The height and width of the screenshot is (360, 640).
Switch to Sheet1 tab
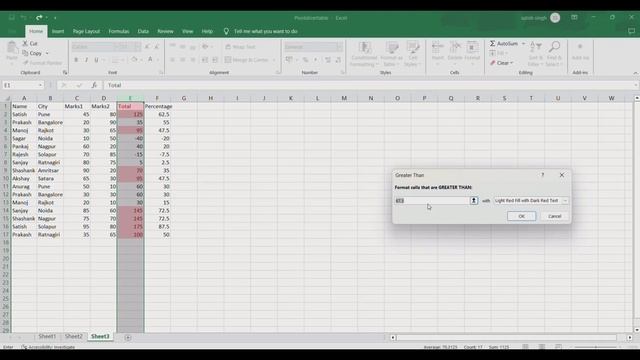pos(47,336)
